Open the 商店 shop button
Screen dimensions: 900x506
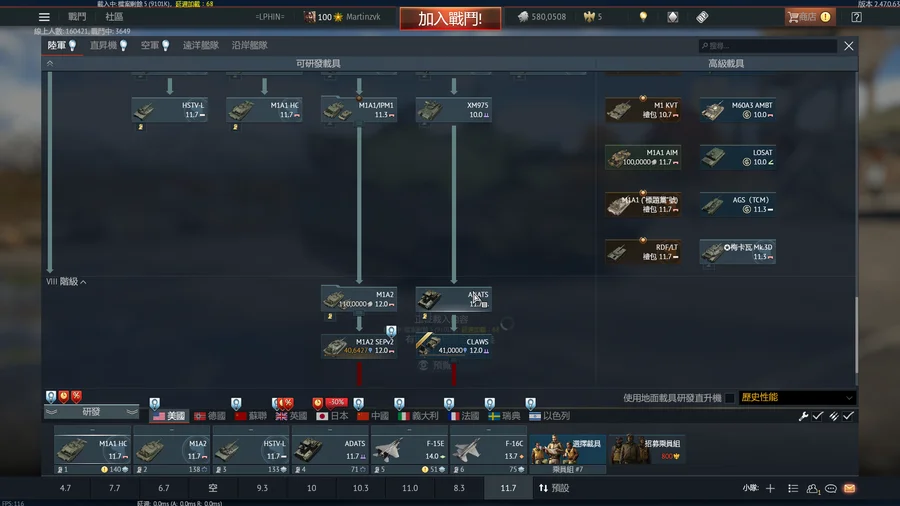click(x=809, y=17)
